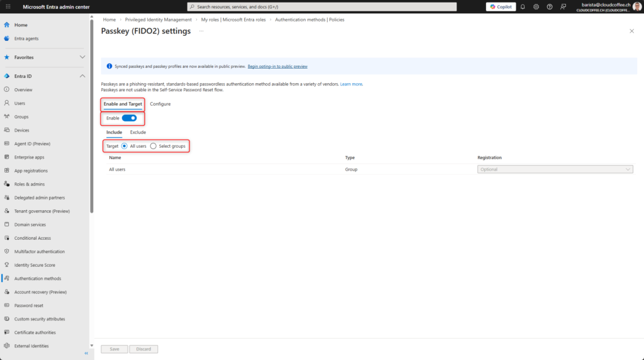Click the Delegated admin partners icon
The width and height of the screenshot is (644, 360).
(x=6, y=197)
